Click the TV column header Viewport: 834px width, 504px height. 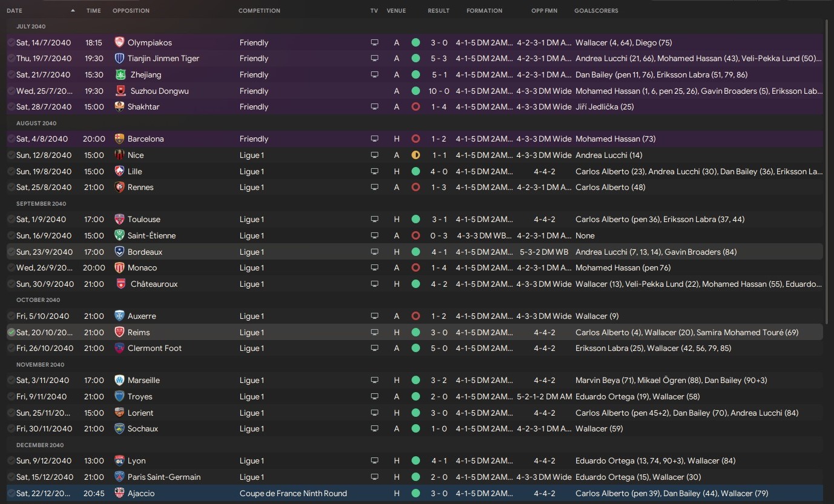coord(374,10)
